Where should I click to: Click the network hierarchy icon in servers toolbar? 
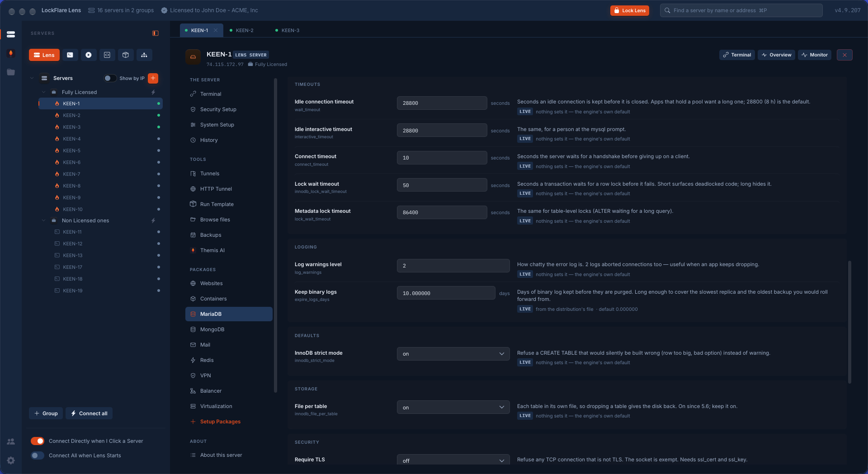pos(144,55)
